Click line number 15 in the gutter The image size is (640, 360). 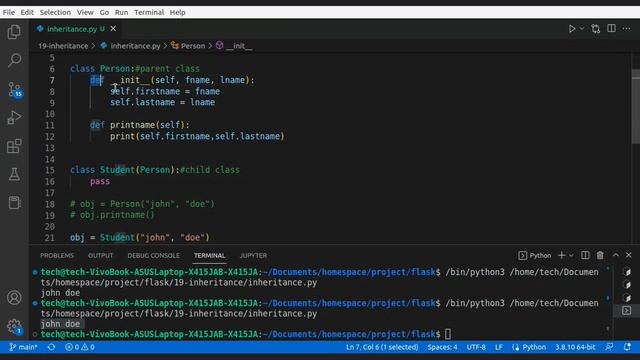coord(50,170)
